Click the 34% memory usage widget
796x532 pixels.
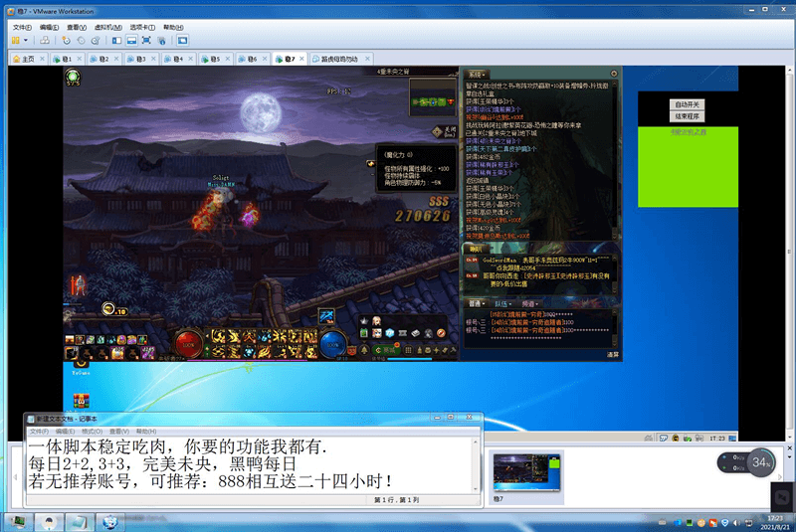[761, 462]
